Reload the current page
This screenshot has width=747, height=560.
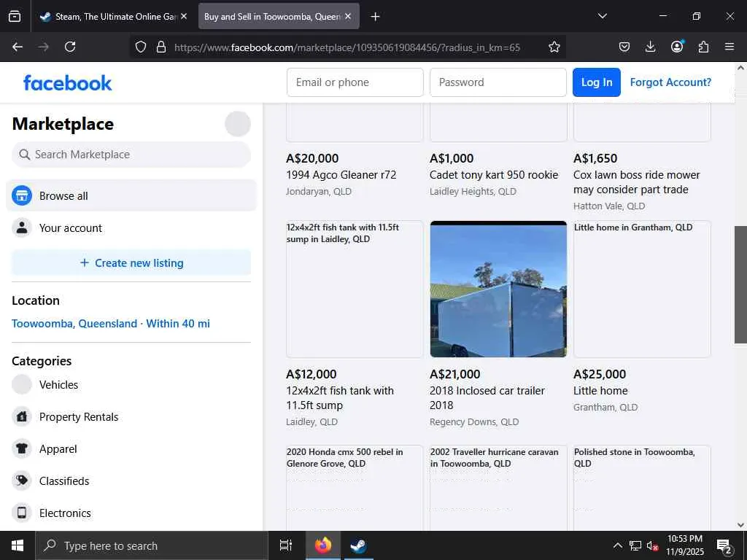(x=70, y=47)
